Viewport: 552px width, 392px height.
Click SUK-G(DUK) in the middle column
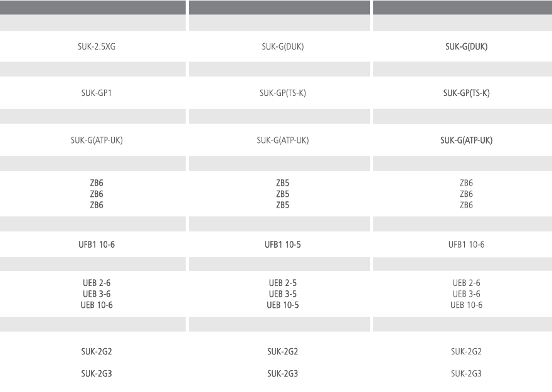tap(282, 46)
